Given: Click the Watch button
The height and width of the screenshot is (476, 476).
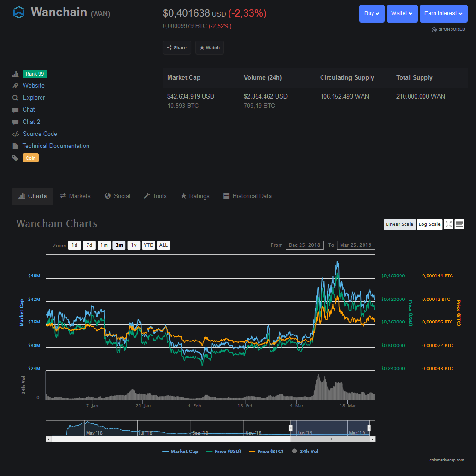Looking at the screenshot, I should coord(210,47).
